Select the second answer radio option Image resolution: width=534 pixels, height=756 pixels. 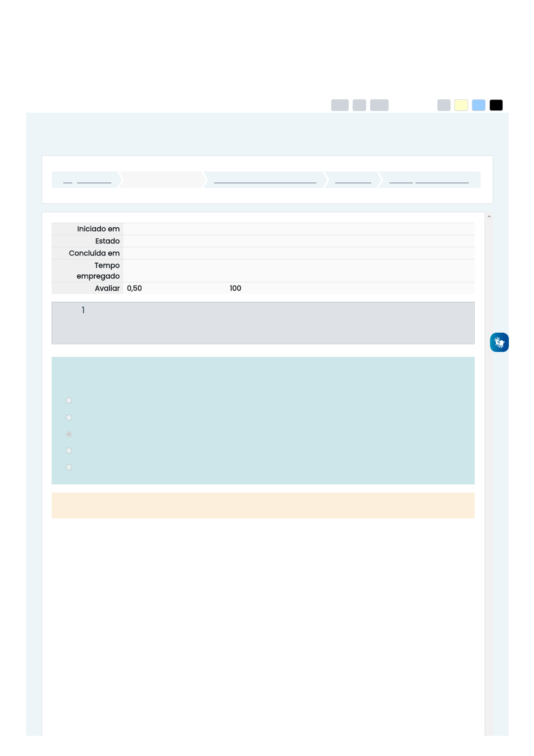(69, 418)
